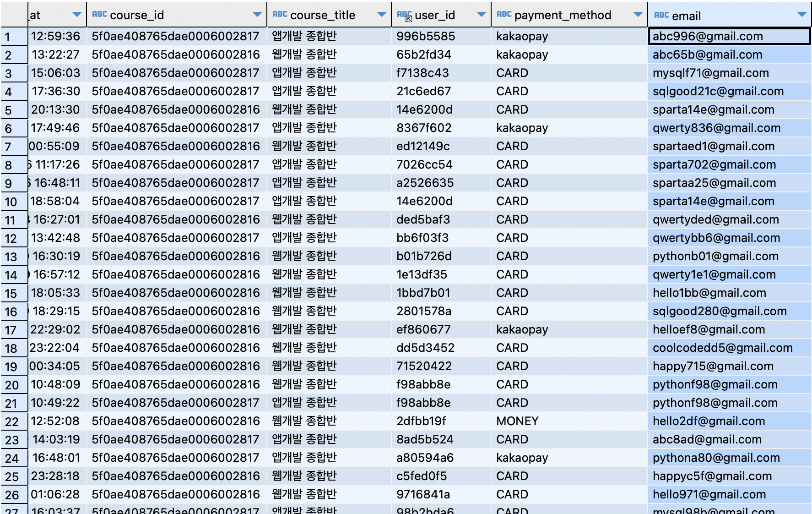Click kakaopay cell in row 17
812x514 pixels.
[x=569, y=329]
